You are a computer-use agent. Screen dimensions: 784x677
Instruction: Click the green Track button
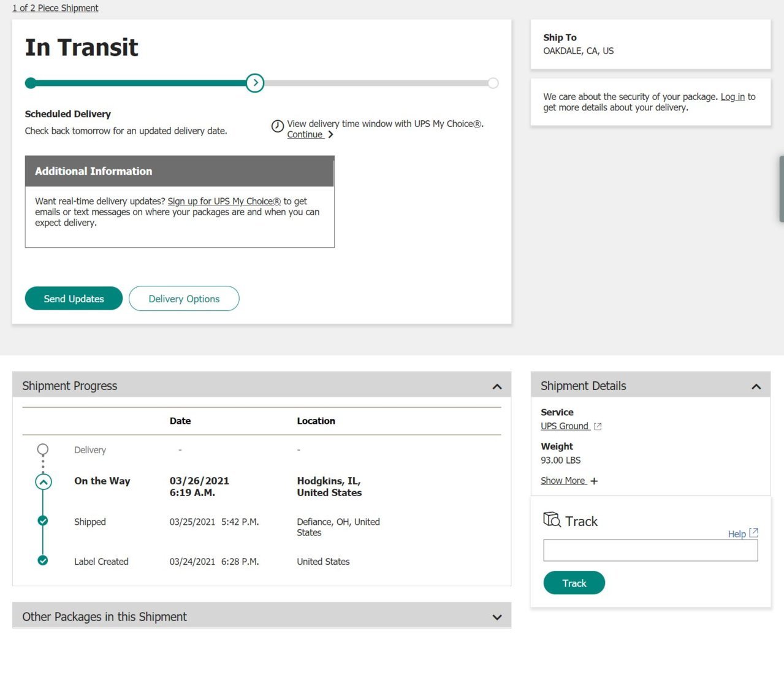(574, 583)
